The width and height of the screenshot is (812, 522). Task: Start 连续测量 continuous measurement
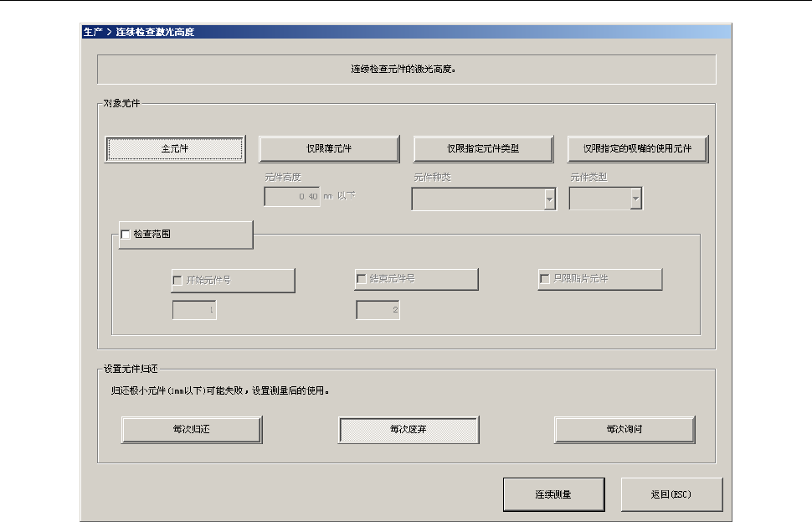[553, 494]
